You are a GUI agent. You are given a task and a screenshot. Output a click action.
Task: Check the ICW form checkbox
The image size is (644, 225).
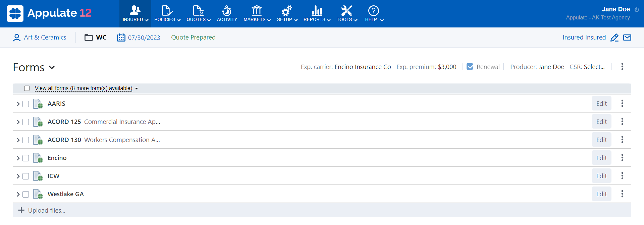(26, 176)
